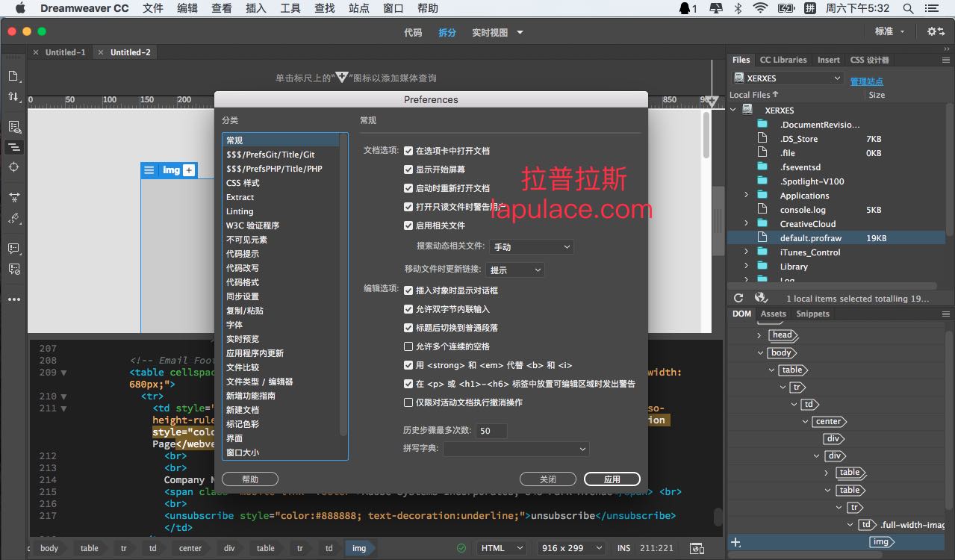Screen dimensions: 955x560
Task: Click the plus icon in DOM panel
Action: pos(736,542)
